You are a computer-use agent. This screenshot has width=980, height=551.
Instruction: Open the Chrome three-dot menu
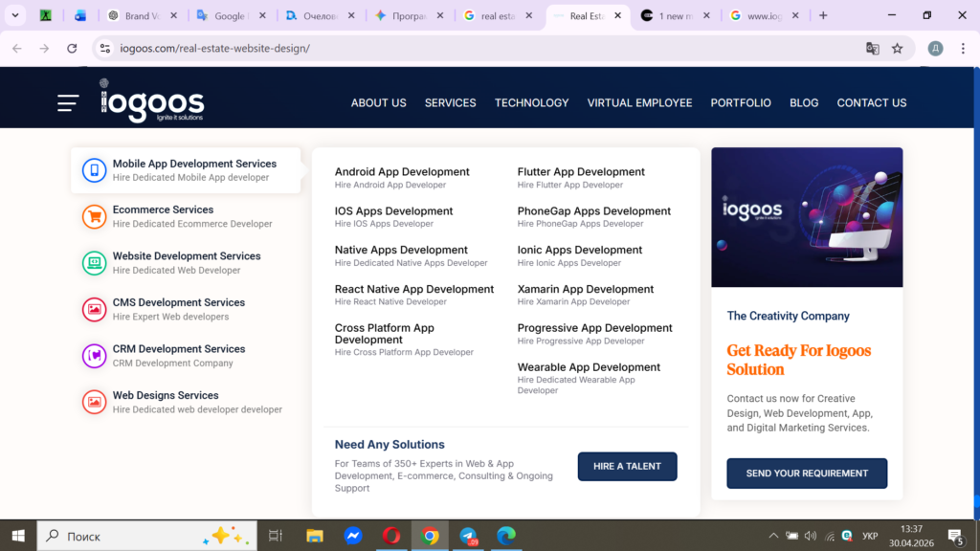click(x=963, y=48)
